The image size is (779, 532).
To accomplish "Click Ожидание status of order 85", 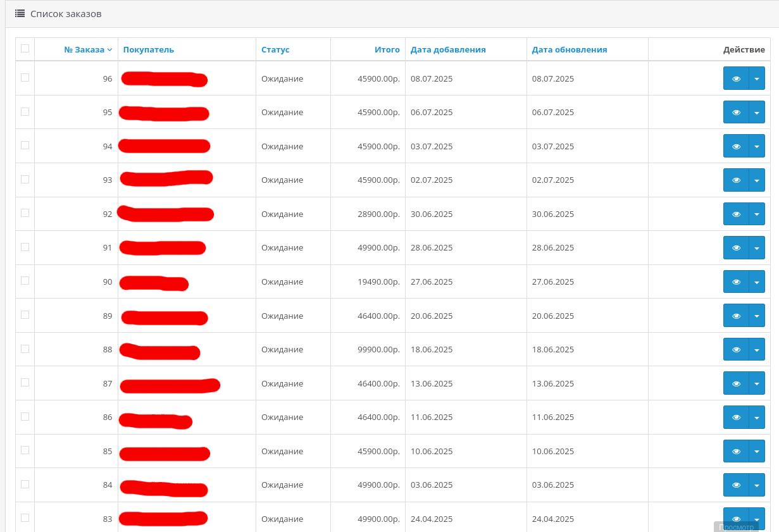I will pyautogui.click(x=282, y=451).
